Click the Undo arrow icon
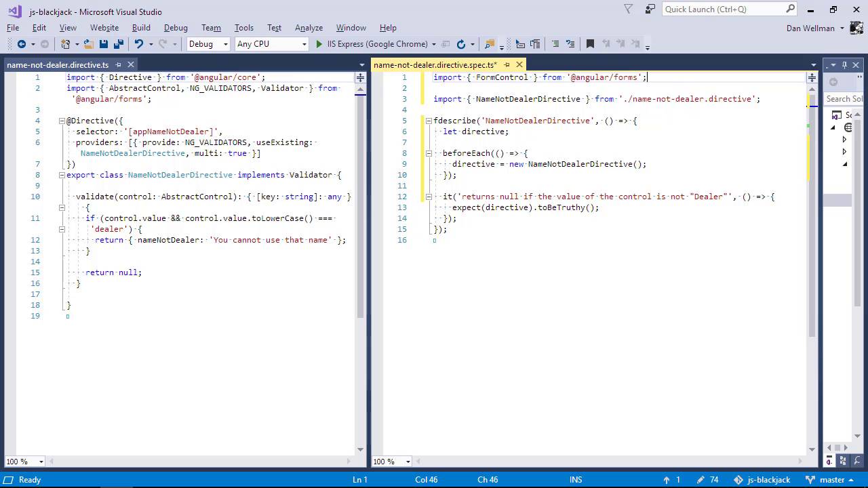 (138, 44)
